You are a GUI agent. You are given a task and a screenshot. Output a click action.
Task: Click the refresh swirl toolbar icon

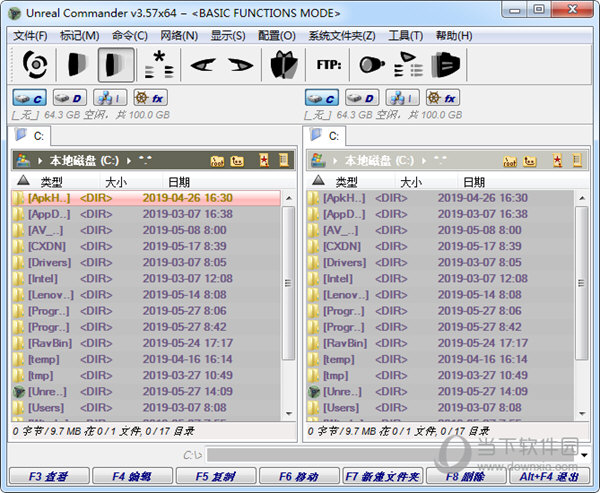[x=35, y=64]
